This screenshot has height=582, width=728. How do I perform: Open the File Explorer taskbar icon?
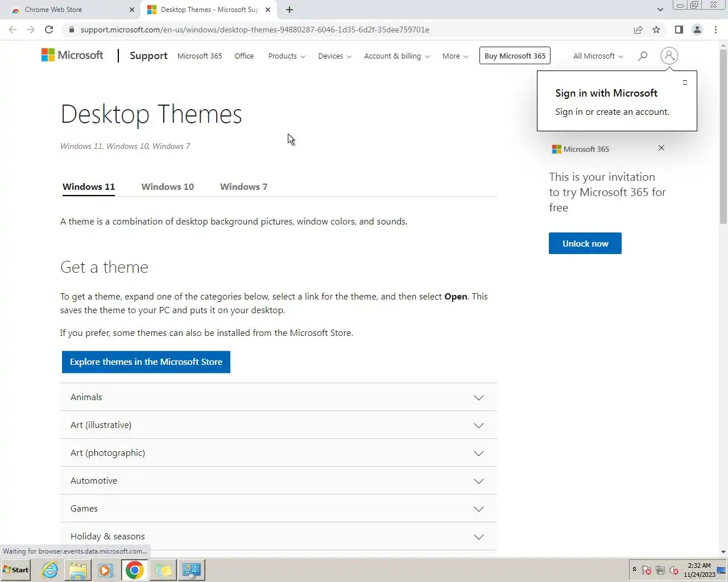click(x=78, y=569)
